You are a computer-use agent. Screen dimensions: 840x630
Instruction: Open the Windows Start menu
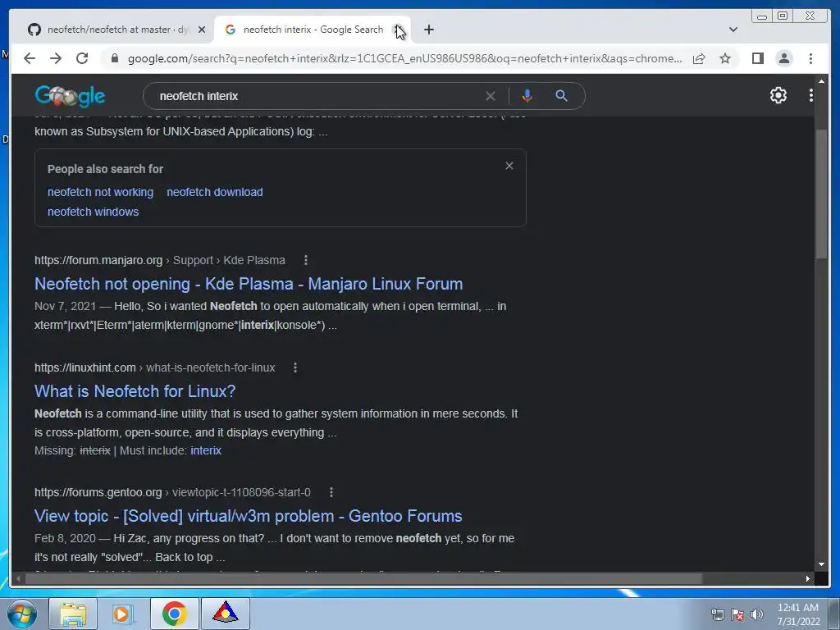pos(21,614)
